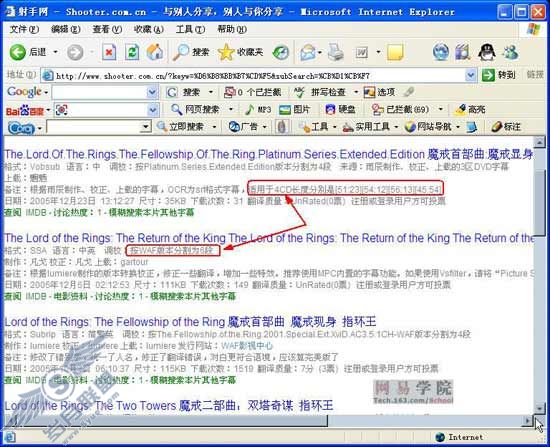Click the Back arrow navigation icon
Image resolution: width=550 pixels, height=447 pixels.
click(x=18, y=53)
